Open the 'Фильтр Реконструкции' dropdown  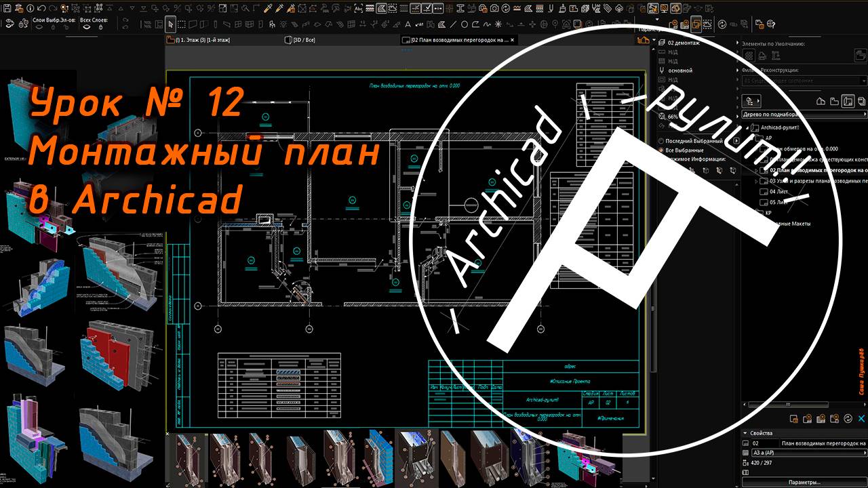tap(804, 81)
